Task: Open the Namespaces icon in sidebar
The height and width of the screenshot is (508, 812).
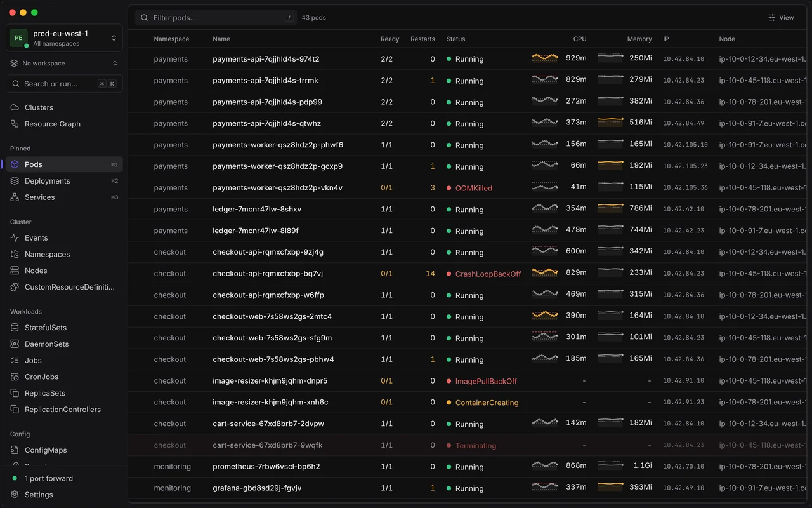Action: pos(15,254)
